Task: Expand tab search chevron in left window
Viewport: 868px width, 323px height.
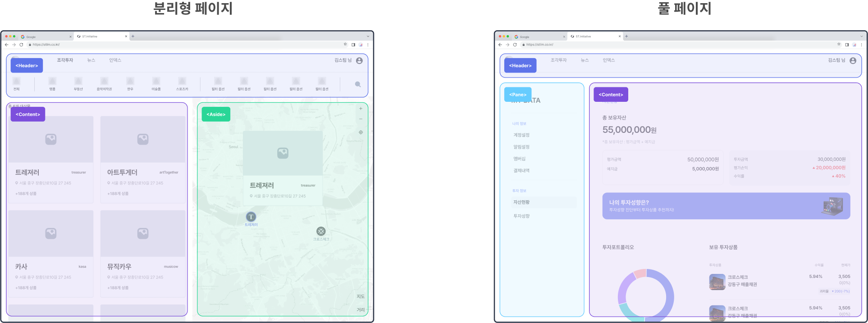Action: click(x=368, y=36)
